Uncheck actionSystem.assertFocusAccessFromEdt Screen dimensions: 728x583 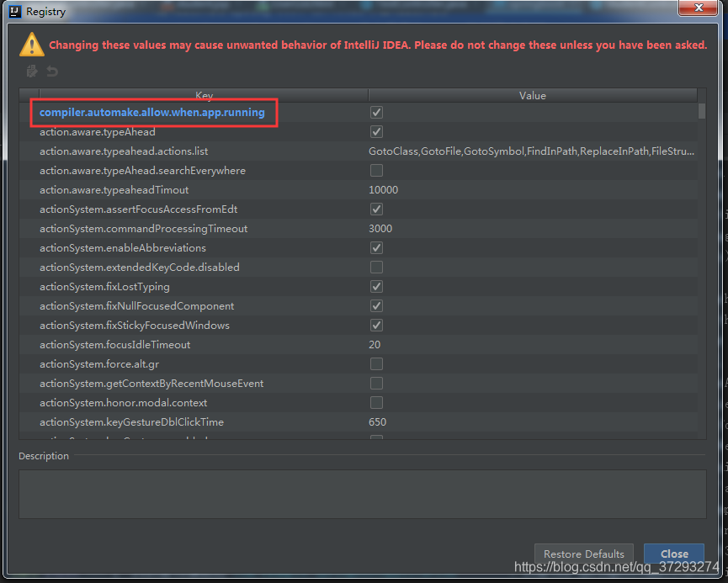[375, 209]
